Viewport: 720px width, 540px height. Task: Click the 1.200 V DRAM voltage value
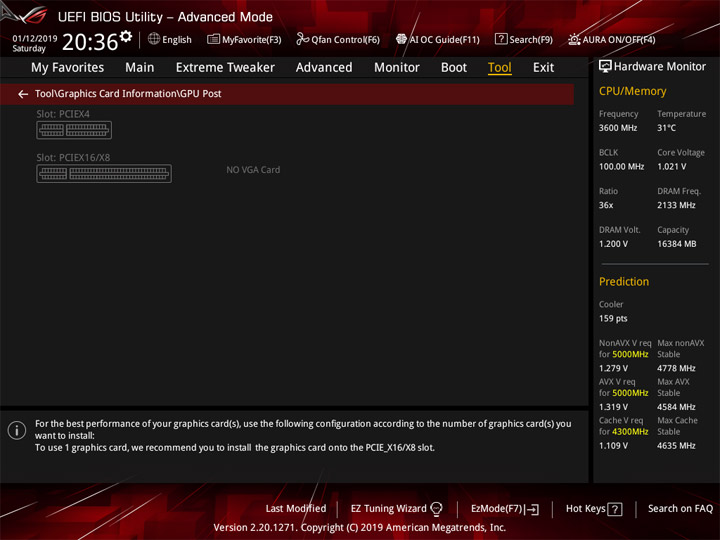pyautogui.click(x=613, y=244)
